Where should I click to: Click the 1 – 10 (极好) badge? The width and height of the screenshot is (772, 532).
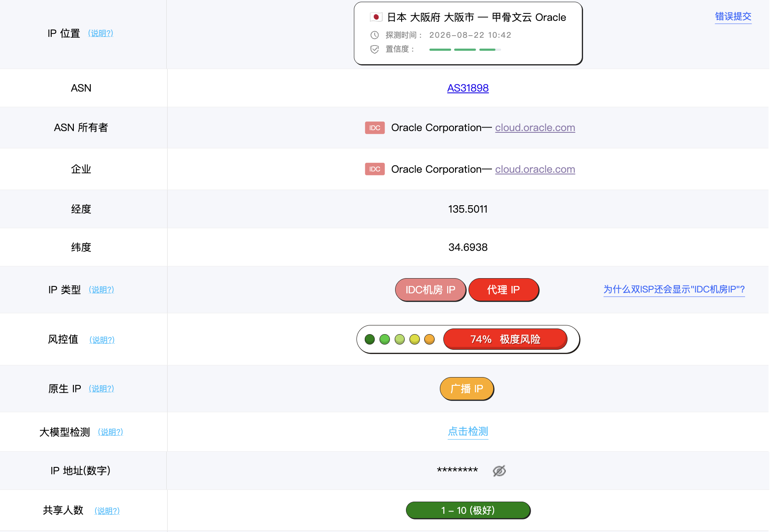click(468, 510)
